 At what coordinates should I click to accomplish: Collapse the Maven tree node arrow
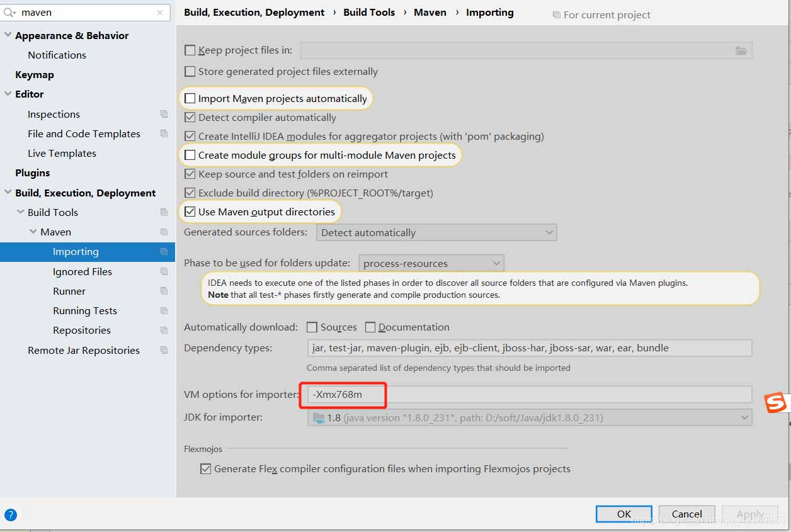point(33,232)
